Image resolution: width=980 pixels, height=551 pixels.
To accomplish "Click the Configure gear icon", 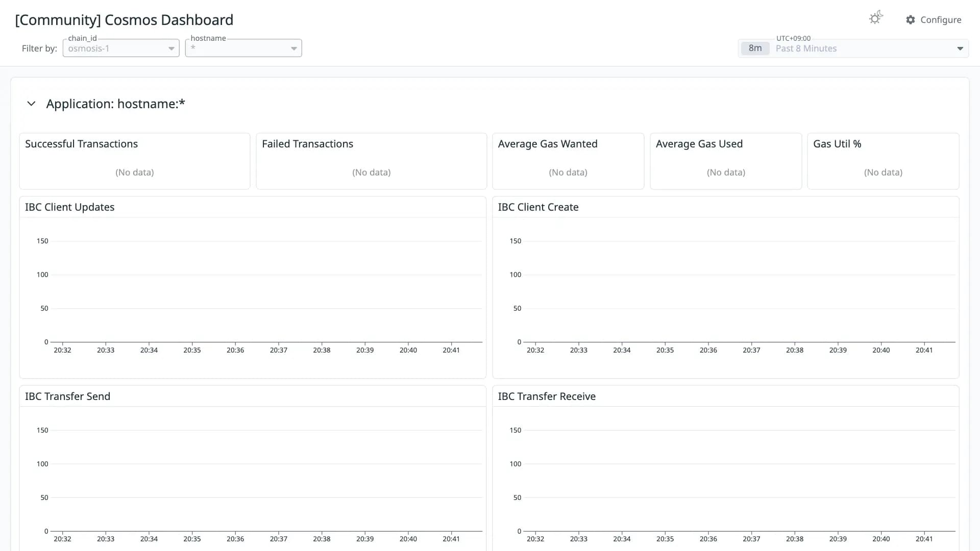I will point(911,20).
